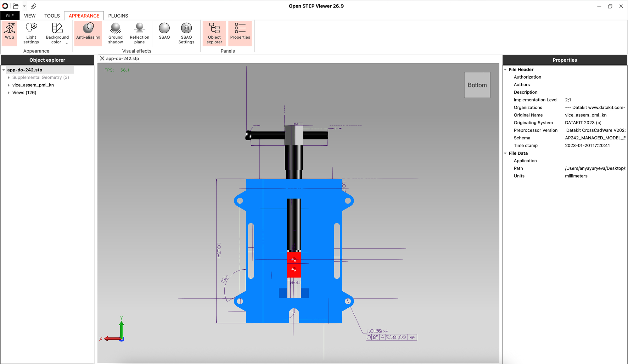Turn on SSAO effect

[x=164, y=31]
